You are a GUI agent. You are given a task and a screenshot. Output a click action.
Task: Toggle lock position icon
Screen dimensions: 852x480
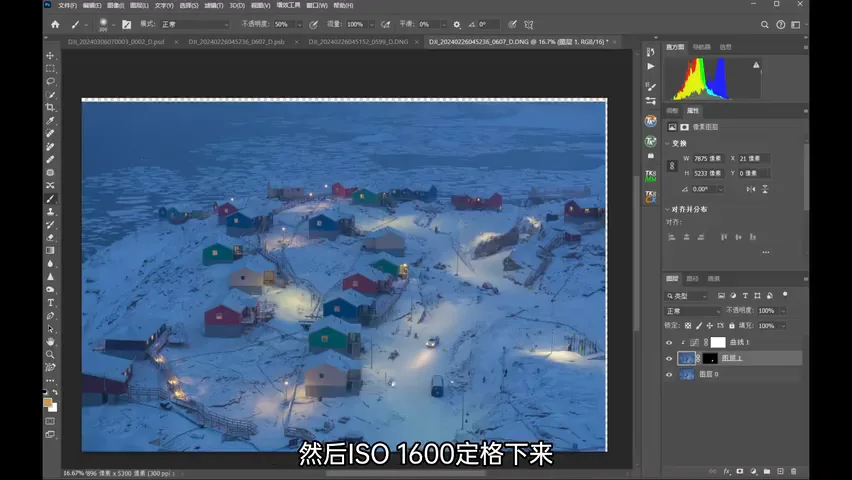click(x=710, y=326)
